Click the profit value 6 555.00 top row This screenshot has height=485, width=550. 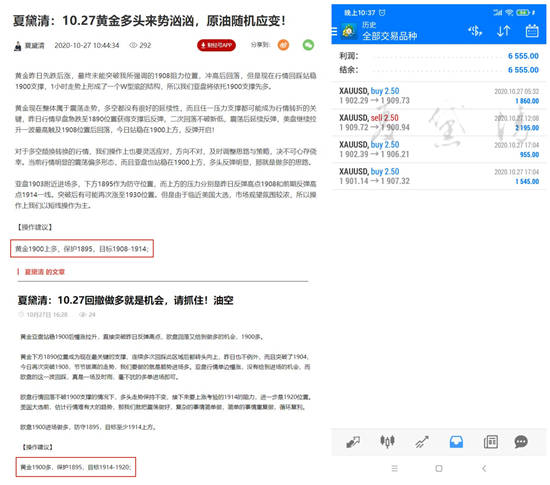coord(523,56)
